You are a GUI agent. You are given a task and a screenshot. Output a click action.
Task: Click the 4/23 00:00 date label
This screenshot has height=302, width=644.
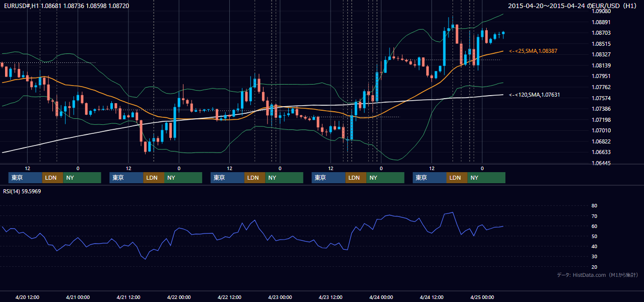[x=280, y=297]
